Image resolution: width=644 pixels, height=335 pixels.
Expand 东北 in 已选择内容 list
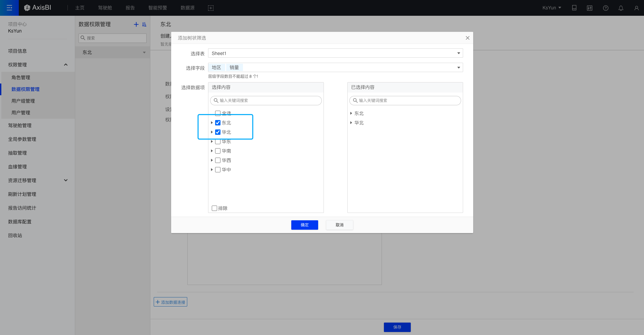(351, 113)
